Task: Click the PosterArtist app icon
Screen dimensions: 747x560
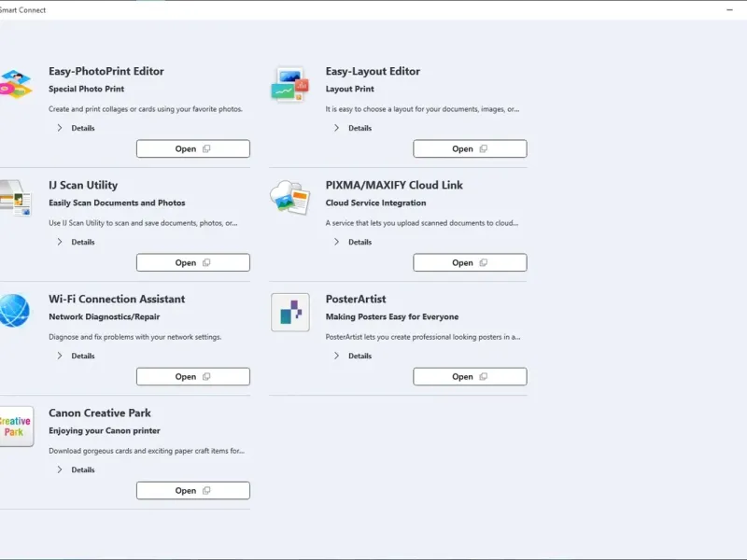Action: (x=290, y=313)
